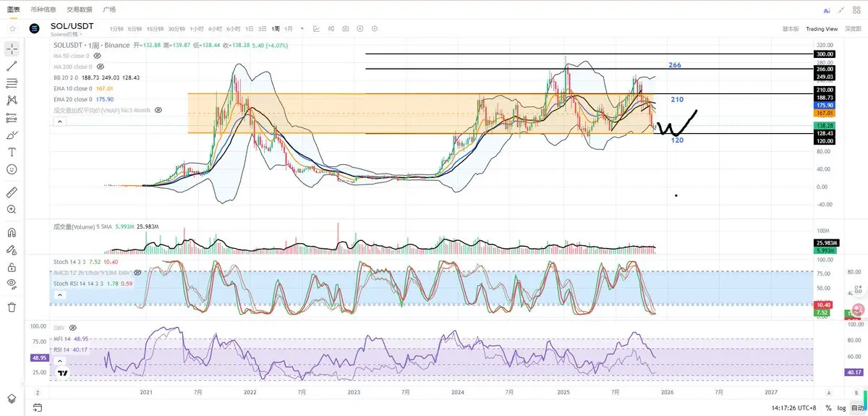Select the text annotation tool
Screen dimensions: 868x416
12,152
